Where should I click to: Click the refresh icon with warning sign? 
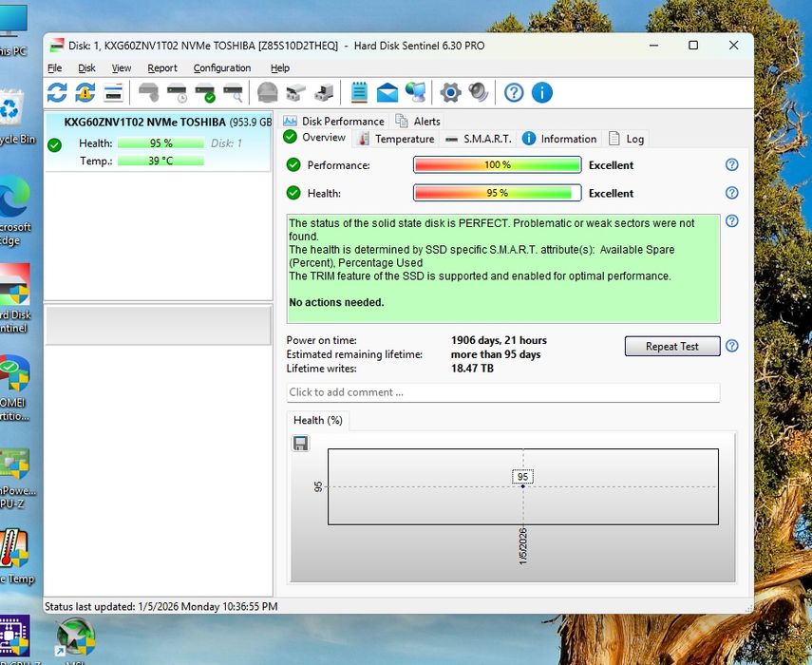[x=85, y=93]
